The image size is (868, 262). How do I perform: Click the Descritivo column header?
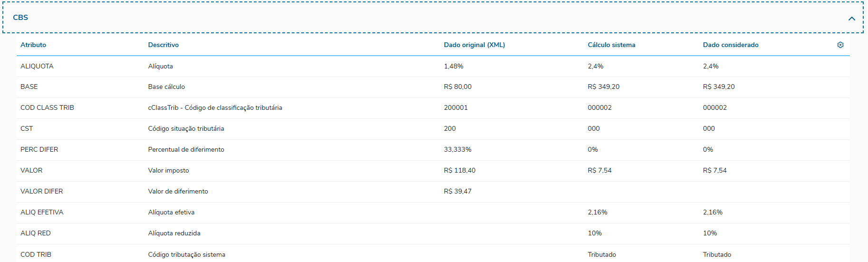coord(163,45)
